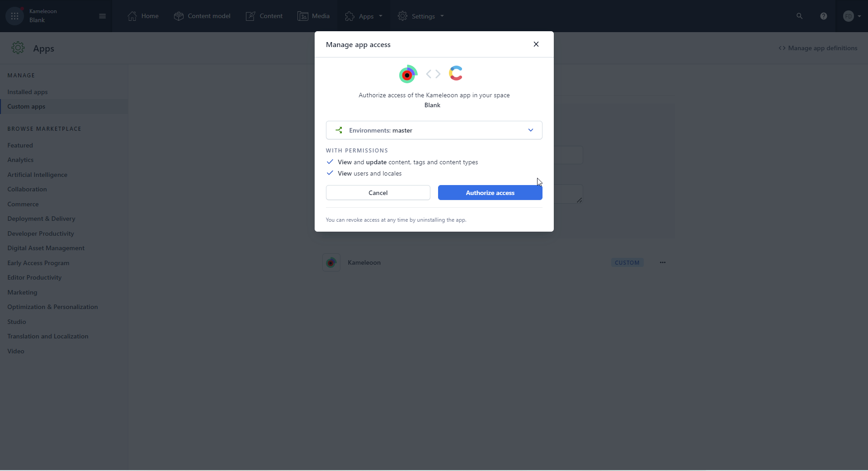Browse Digital Asset Management category

click(x=46, y=248)
